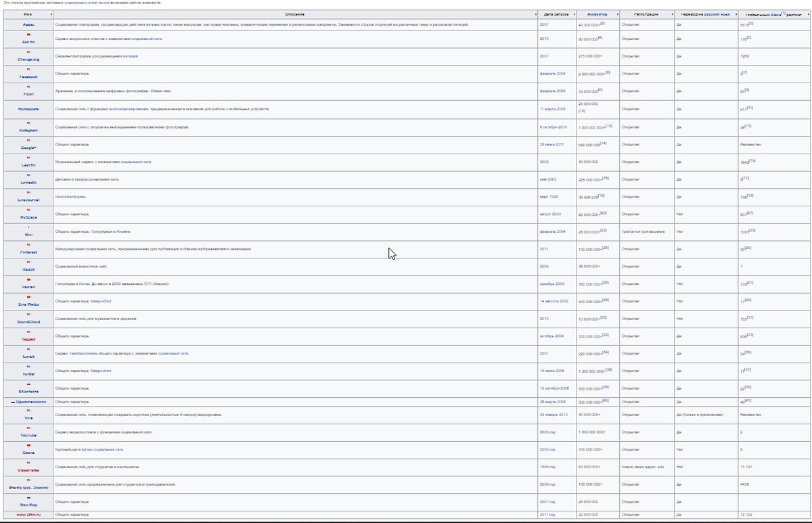The height and width of the screenshot is (523, 812).
Task: Open the Last.fm article link
Action: point(28,165)
